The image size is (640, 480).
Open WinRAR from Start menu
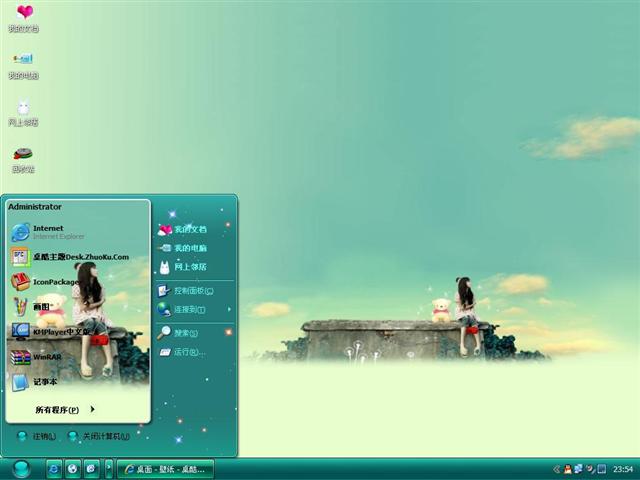click(37, 357)
